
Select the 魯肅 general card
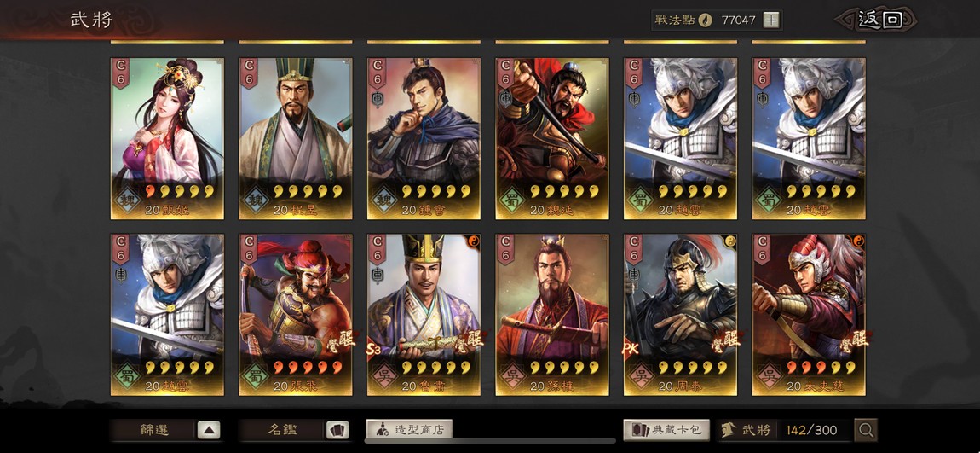[x=424, y=315]
